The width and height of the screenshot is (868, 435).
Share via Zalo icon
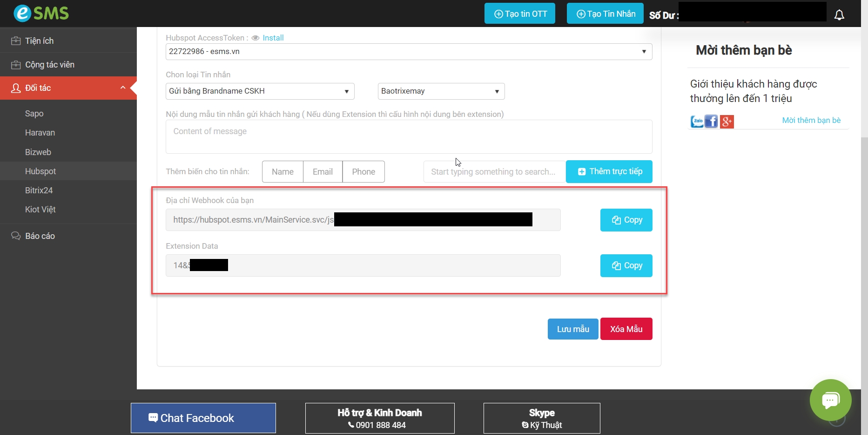coord(697,122)
